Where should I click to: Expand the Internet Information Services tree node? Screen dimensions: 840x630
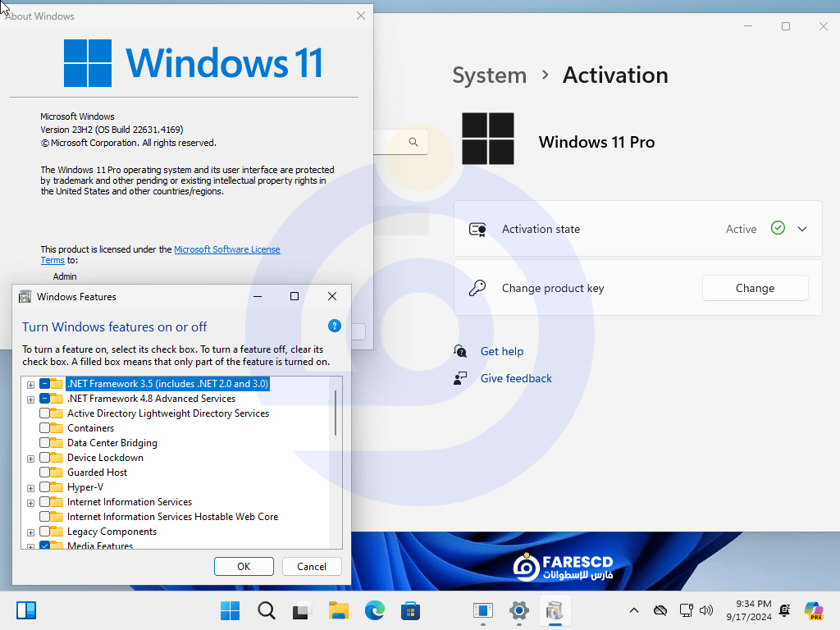point(30,503)
